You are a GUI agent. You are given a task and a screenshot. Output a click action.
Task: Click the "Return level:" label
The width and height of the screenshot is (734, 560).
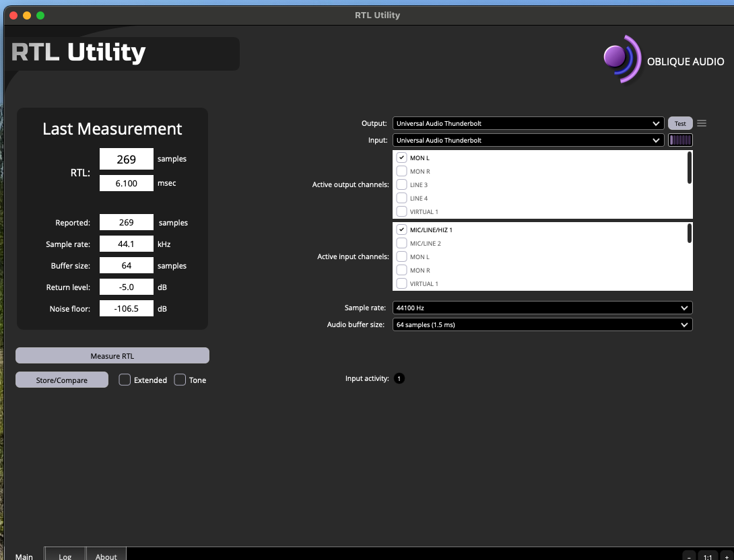68,287
